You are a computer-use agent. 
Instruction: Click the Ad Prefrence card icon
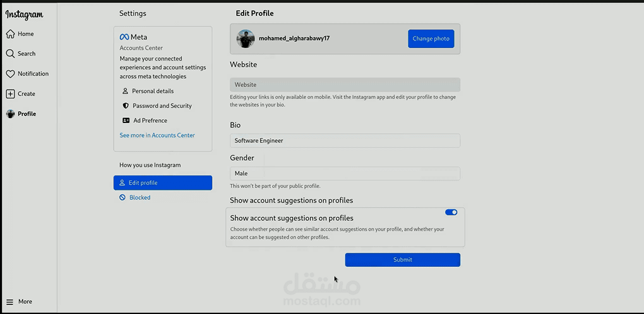126,120
